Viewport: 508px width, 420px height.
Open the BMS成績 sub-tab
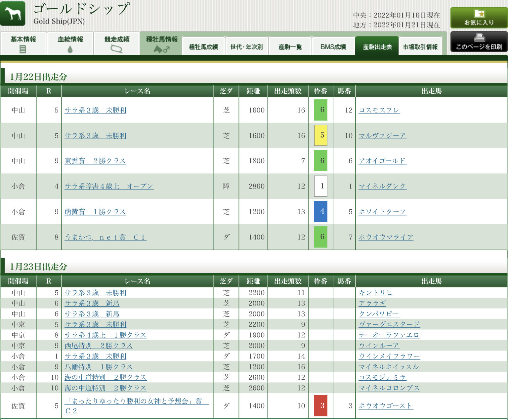click(333, 46)
